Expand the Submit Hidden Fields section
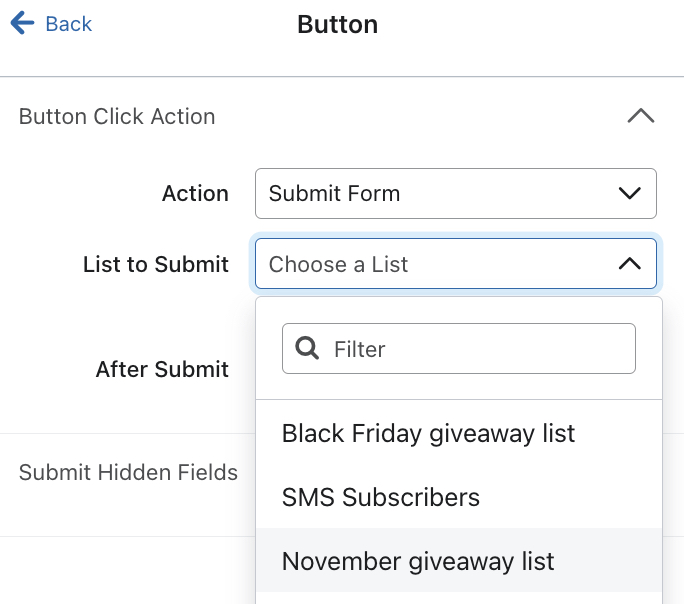684x604 pixels. click(128, 472)
